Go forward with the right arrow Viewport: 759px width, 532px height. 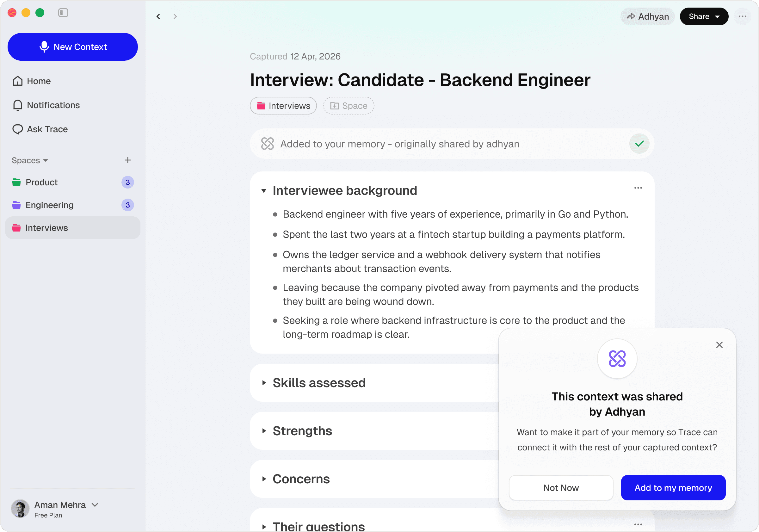175,16
